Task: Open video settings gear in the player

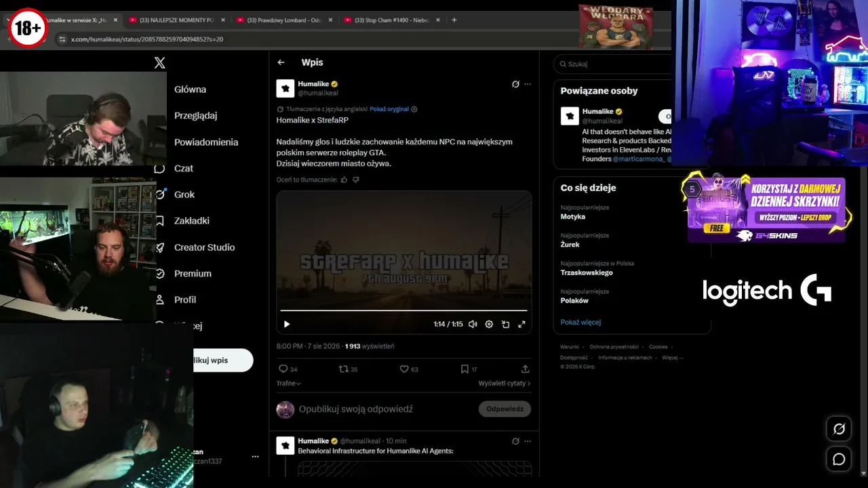Action: click(489, 324)
